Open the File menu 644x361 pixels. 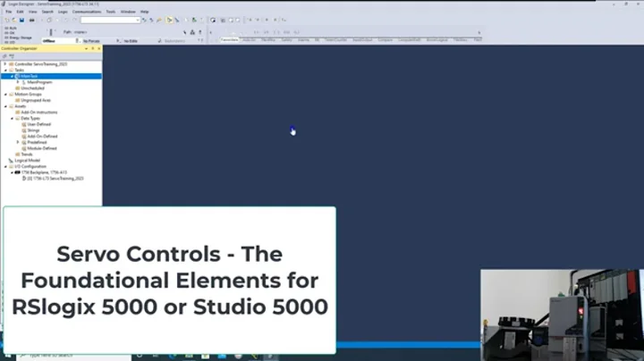(x=9, y=12)
